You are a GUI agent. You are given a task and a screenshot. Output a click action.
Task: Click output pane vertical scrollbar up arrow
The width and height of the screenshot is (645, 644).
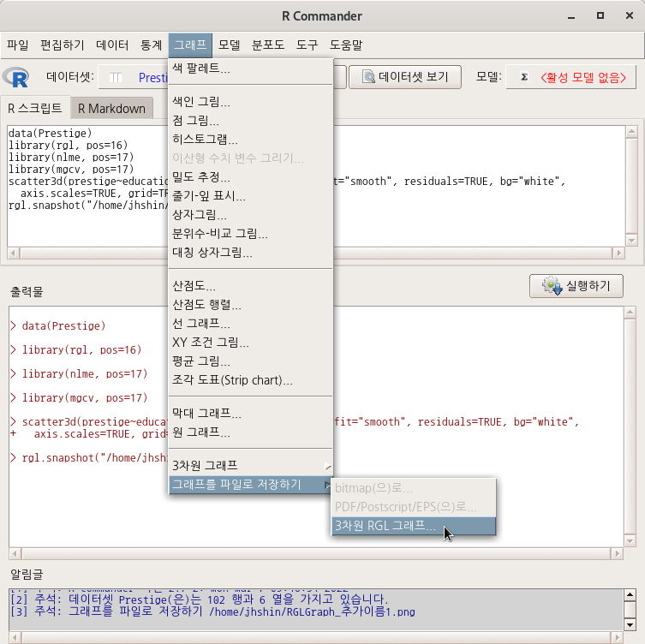(630, 313)
